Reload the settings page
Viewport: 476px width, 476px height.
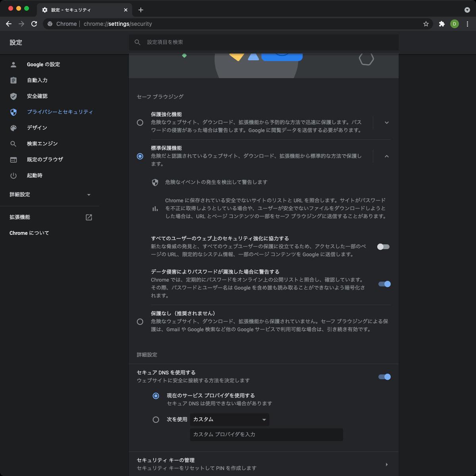(x=34, y=24)
